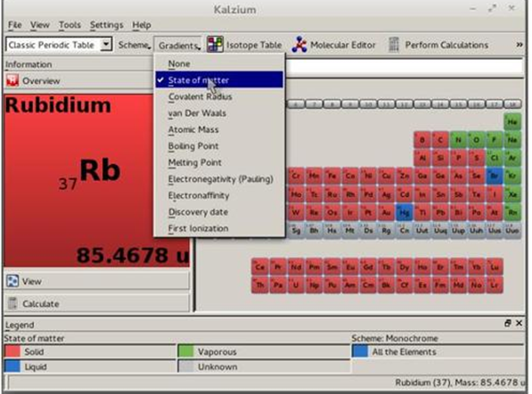
Task: Expand hidden toolbar items chevron
Action: click(520, 45)
